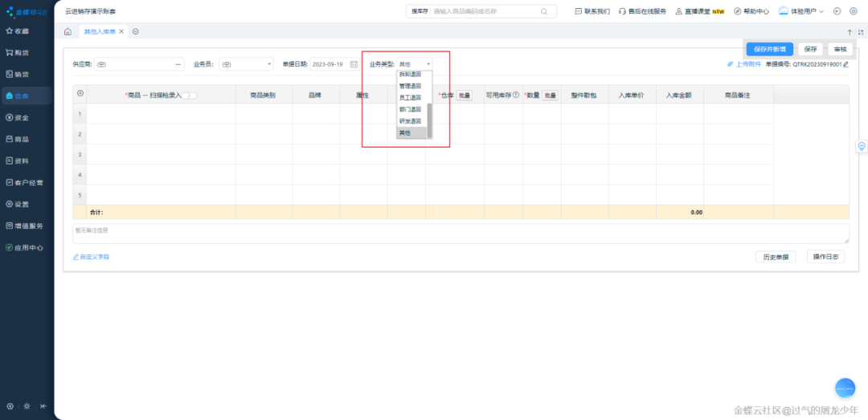Open the 销货 sales sidebar module
This screenshot has height=420, width=868.
pos(17,74)
